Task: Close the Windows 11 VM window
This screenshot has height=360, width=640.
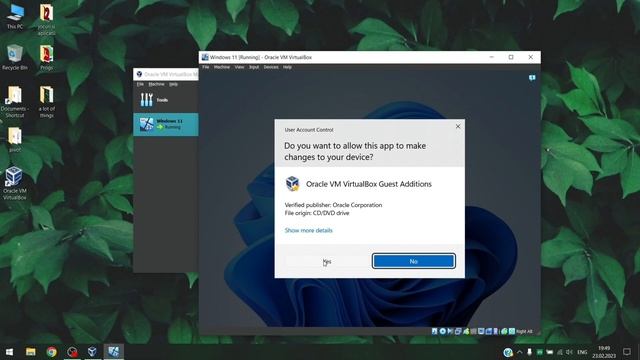Action: (531, 57)
